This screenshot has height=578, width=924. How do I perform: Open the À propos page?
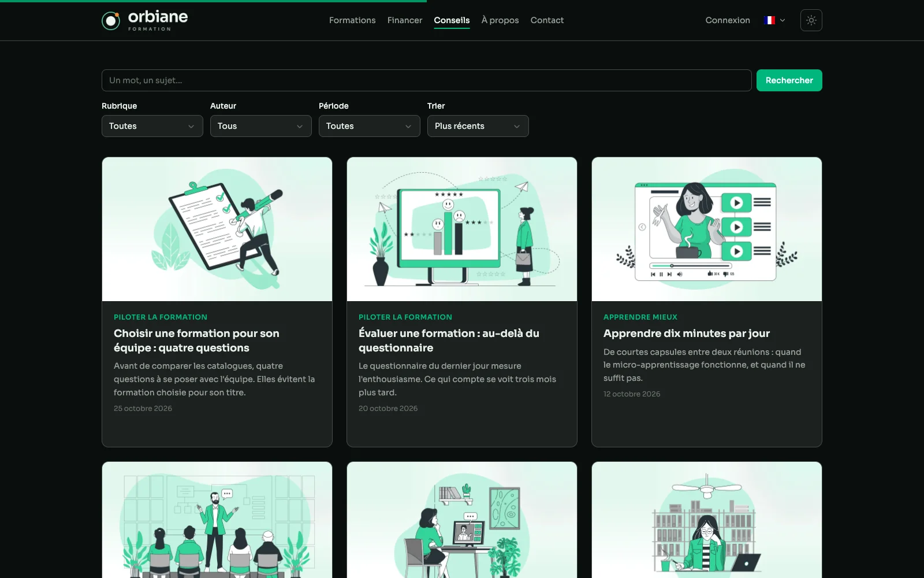coord(500,20)
